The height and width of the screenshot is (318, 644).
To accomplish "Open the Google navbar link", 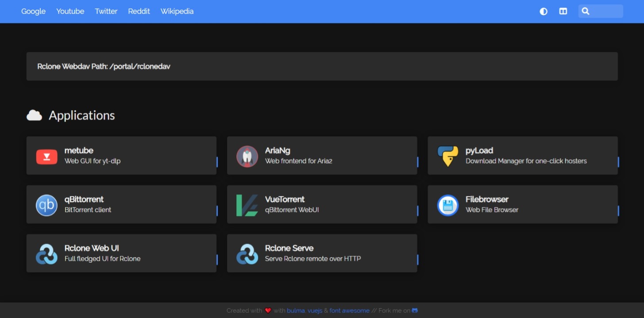I will click(34, 11).
